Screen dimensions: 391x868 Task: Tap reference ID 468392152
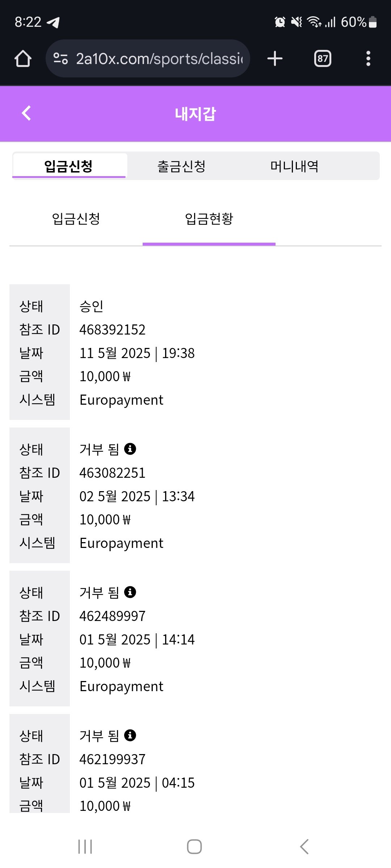pos(112,330)
